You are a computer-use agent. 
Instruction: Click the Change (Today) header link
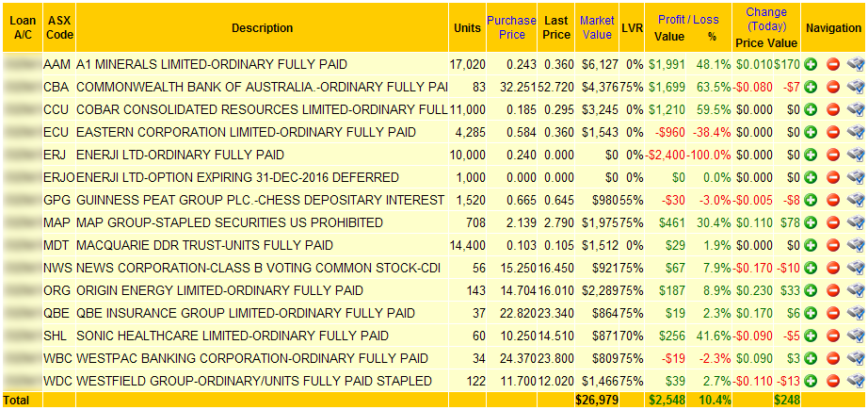pyautogui.click(x=766, y=20)
